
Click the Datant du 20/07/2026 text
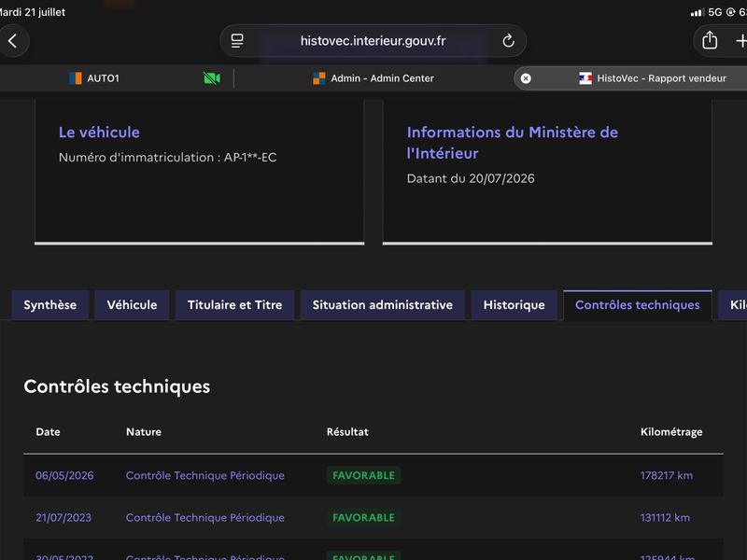pyautogui.click(x=471, y=178)
